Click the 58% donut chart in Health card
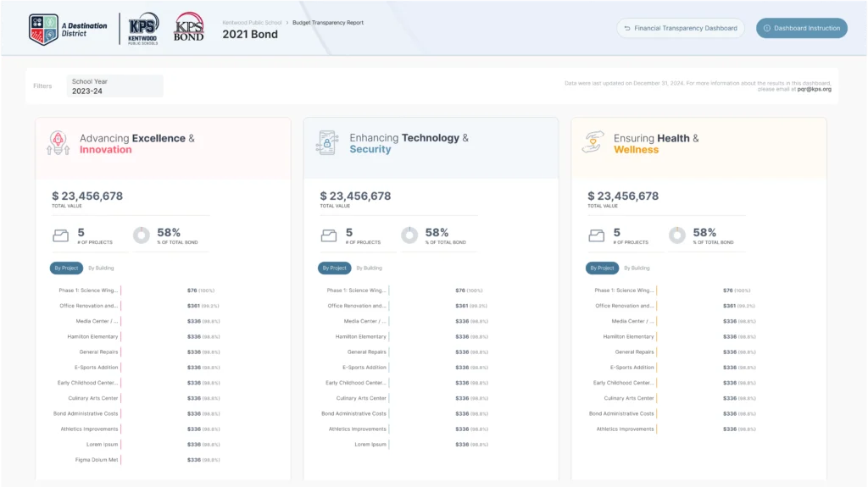 coord(677,235)
